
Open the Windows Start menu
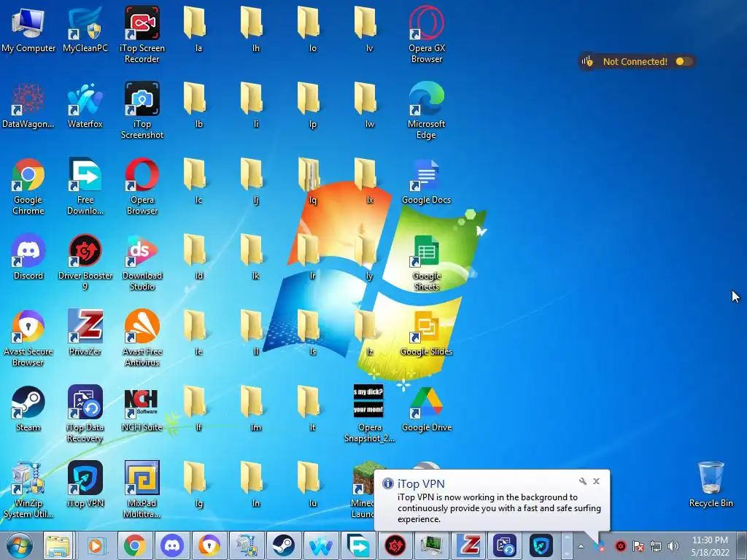click(x=20, y=546)
